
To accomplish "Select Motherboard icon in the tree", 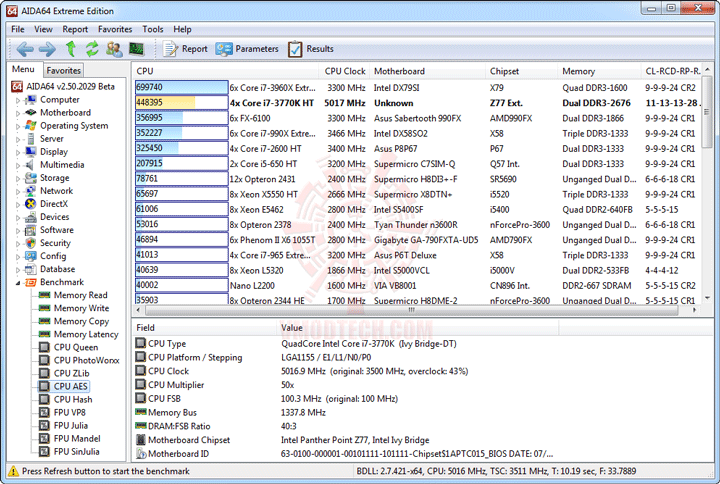I will click(x=31, y=113).
